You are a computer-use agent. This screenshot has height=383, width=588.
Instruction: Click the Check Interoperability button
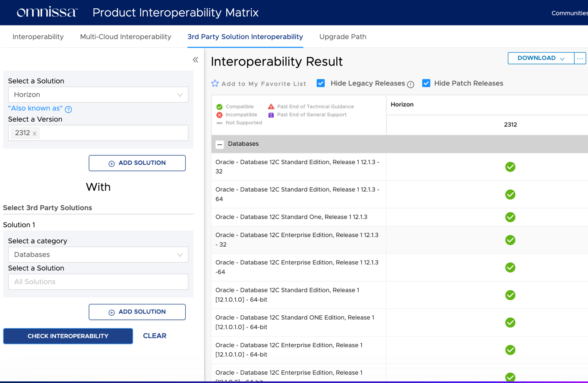68,336
